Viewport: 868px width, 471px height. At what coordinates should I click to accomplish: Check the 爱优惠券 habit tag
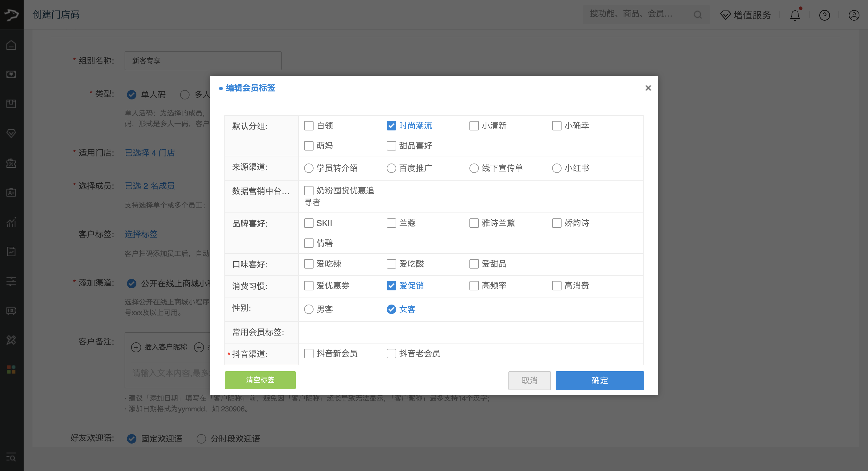(x=309, y=286)
